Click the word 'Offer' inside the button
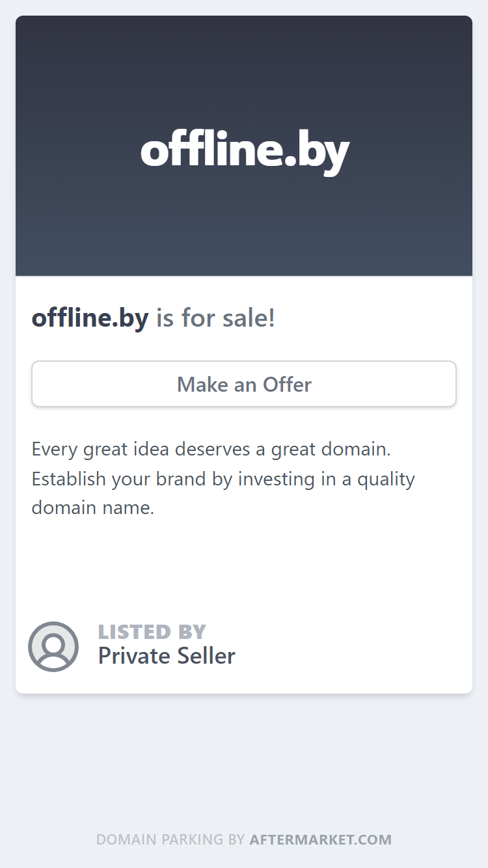Image resolution: width=488 pixels, height=868 pixels. click(287, 385)
